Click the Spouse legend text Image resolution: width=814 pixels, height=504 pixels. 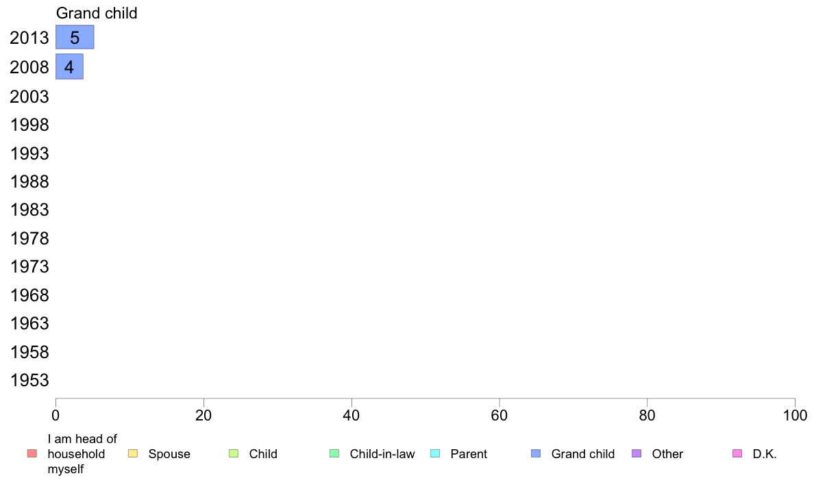(169, 454)
